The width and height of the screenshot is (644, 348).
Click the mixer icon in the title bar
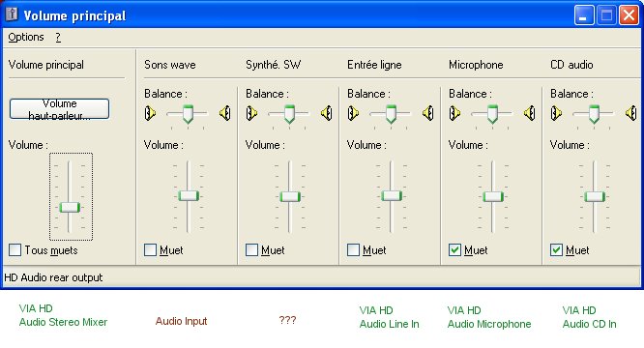[x=12, y=14]
